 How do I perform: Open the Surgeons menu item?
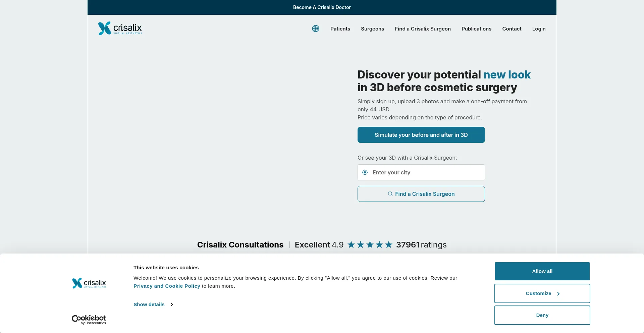(x=372, y=29)
